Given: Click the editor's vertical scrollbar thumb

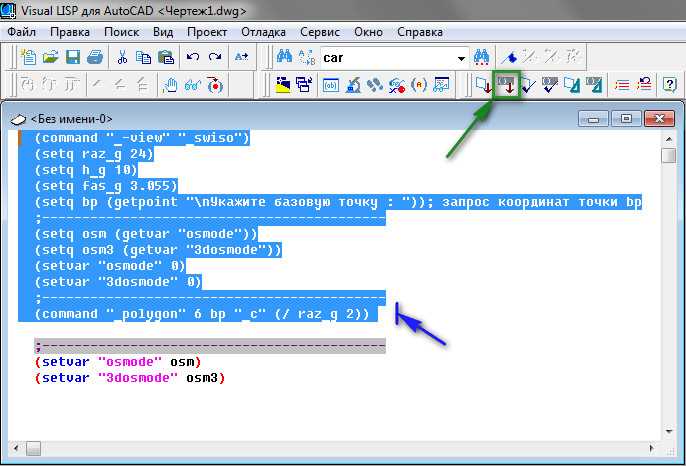Looking at the screenshot, I should [x=668, y=156].
